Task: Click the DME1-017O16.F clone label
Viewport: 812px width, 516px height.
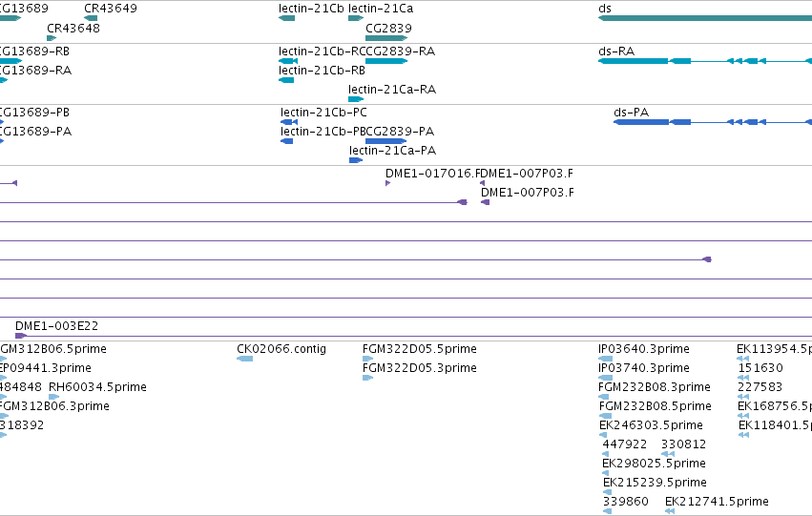Action: click(x=433, y=174)
